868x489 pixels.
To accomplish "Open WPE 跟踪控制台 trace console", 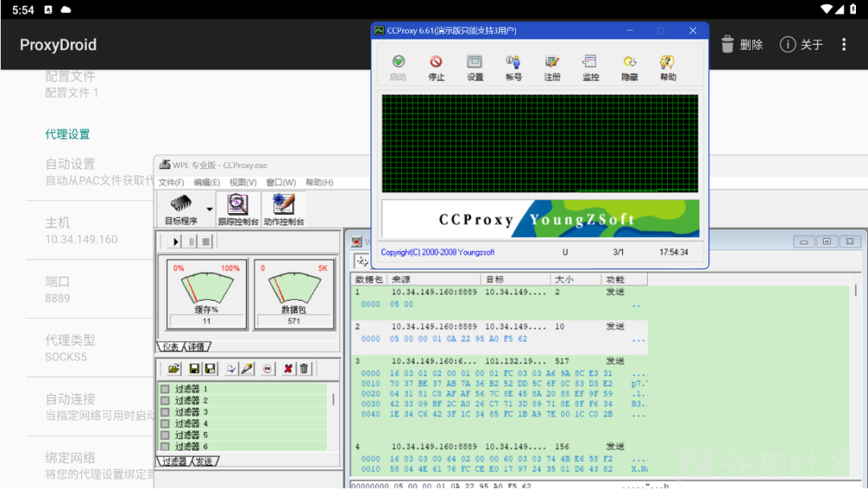I will point(238,209).
